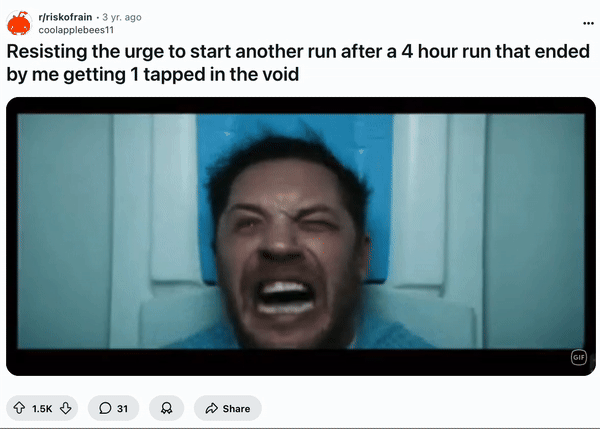
Task: Click the GIF badge on the media
Action: [579, 357]
